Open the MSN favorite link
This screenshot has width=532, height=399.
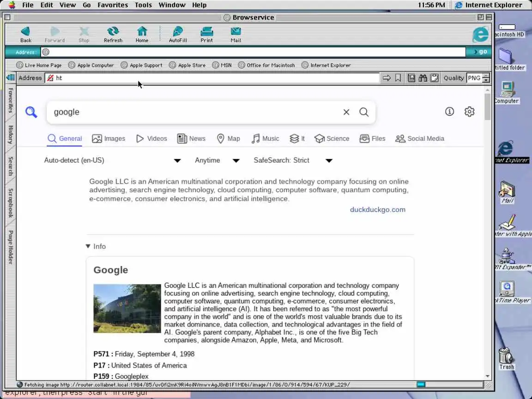point(222,65)
